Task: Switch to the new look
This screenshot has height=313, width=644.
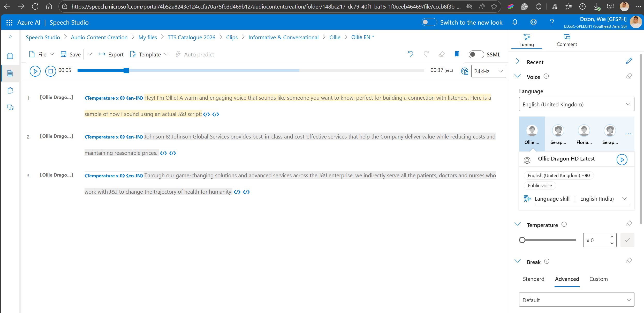Action: (429, 22)
